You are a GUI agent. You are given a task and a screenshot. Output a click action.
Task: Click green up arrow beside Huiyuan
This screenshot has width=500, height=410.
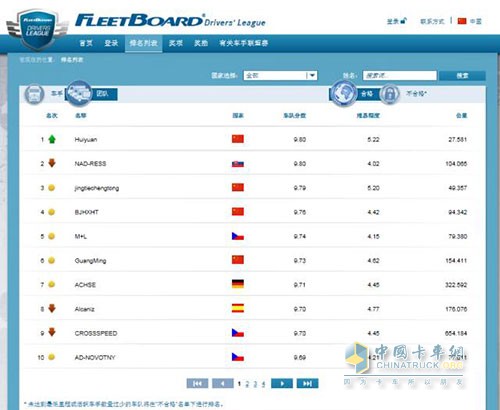pos(52,139)
